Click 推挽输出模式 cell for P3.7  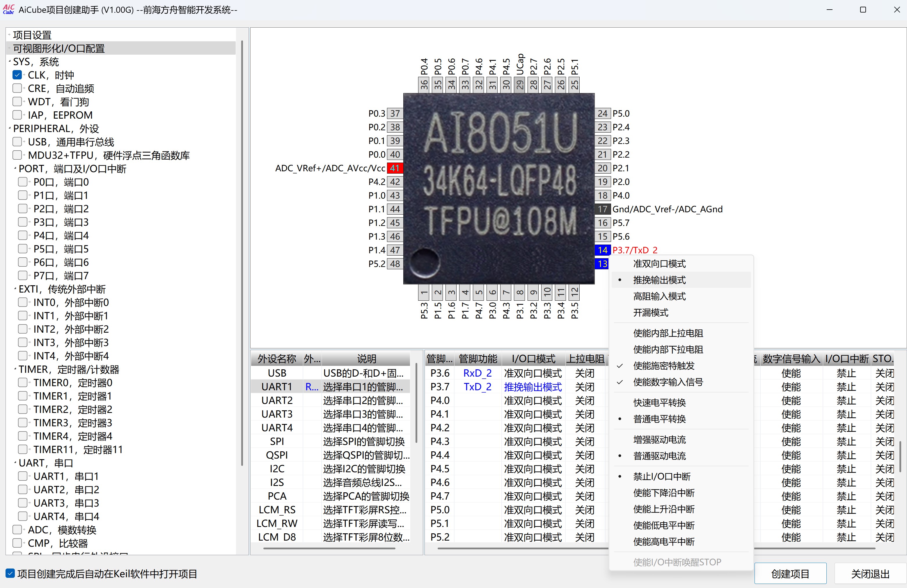(533, 387)
